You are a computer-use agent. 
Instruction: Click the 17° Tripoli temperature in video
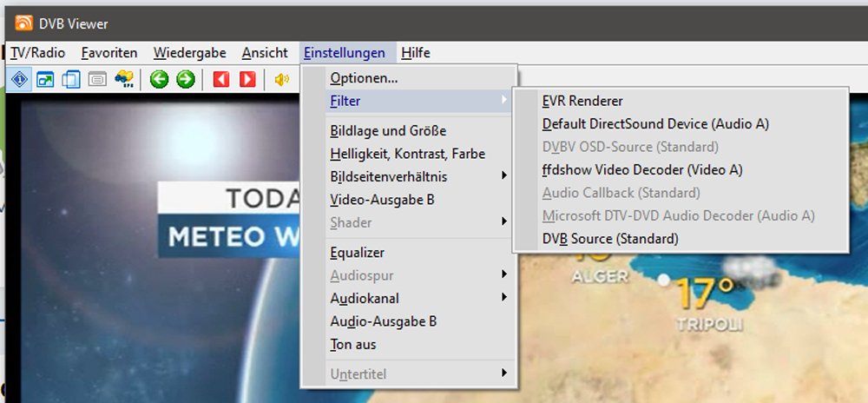[x=705, y=294]
